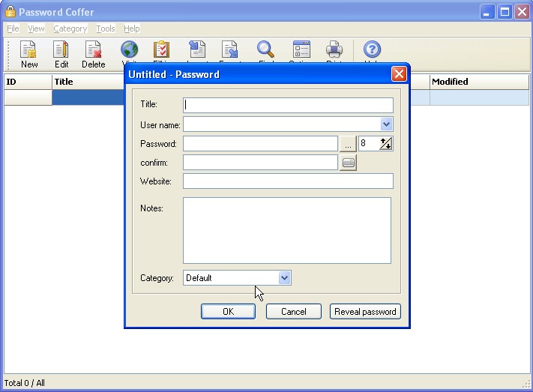Maximize the Password Coffer window
The height and width of the screenshot is (392, 533).
click(505, 12)
